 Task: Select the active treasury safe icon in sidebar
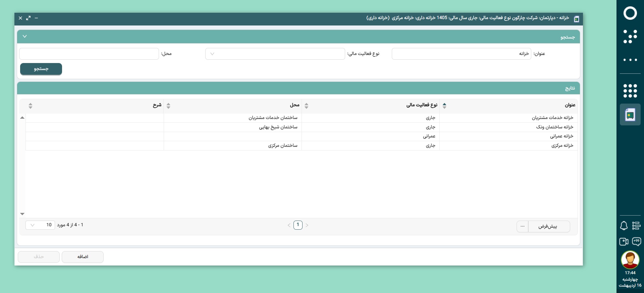click(x=630, y=115)
